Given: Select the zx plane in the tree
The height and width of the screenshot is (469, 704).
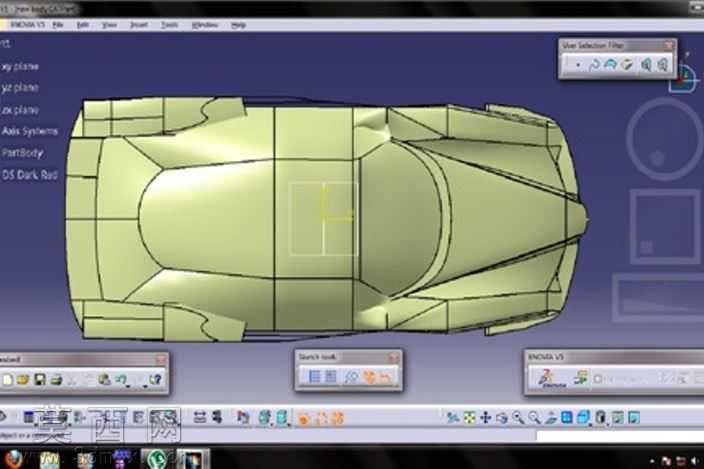Looking at the screenshot, I should [x=20, y=110].
